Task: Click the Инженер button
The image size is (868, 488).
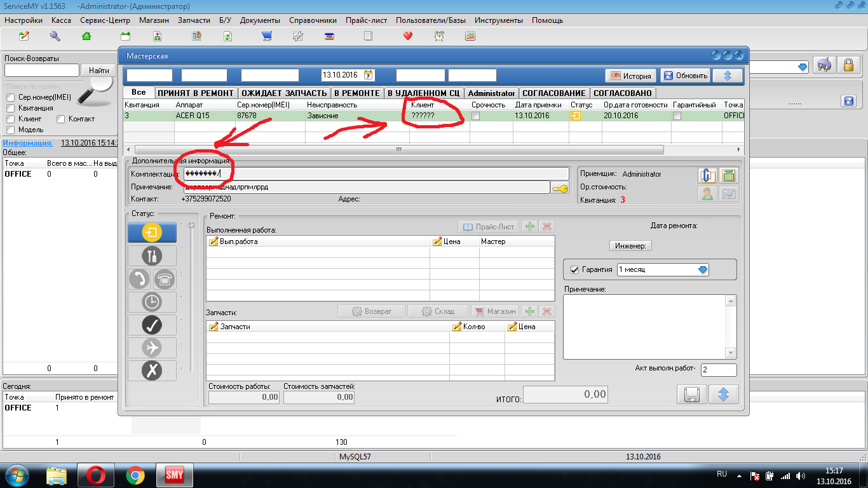Action: 630,246
